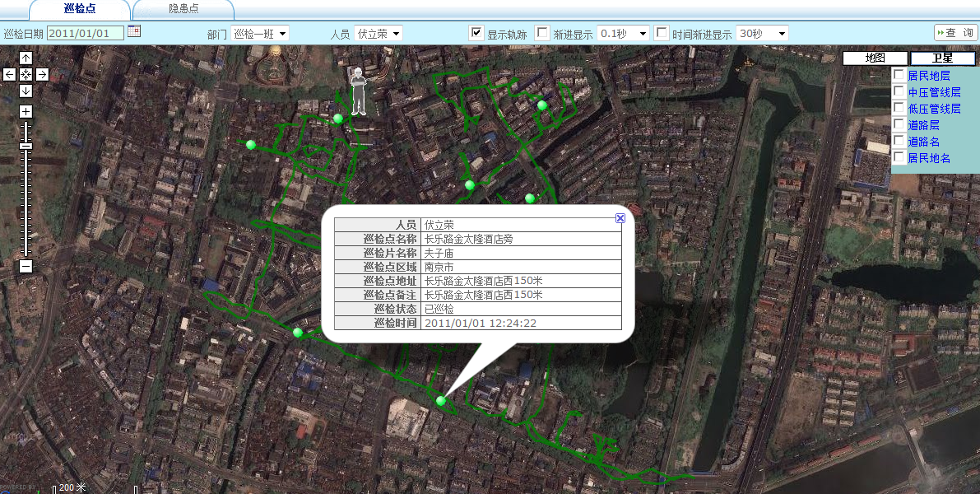Viewport: 980px width, 494px height.
Task: Click the 夫子庙 area name cell
Action: pos(521,254)
